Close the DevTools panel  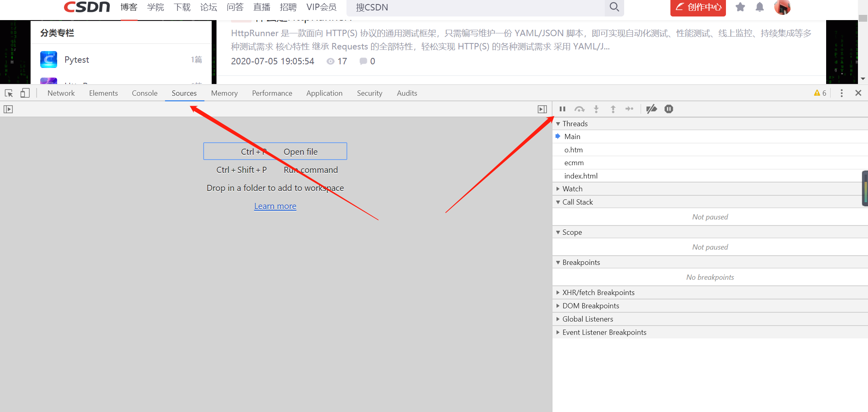coord(858,93)
